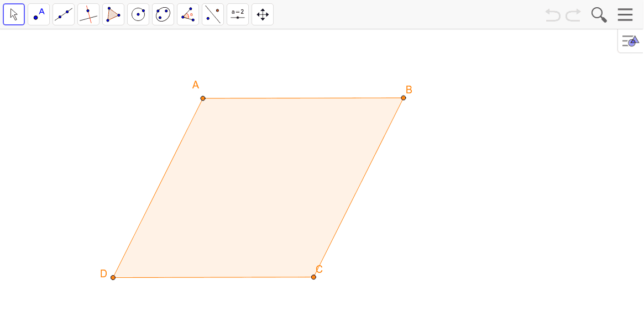Pick the Perpendicular Line tool
The image size is (644, 311).
88,14
